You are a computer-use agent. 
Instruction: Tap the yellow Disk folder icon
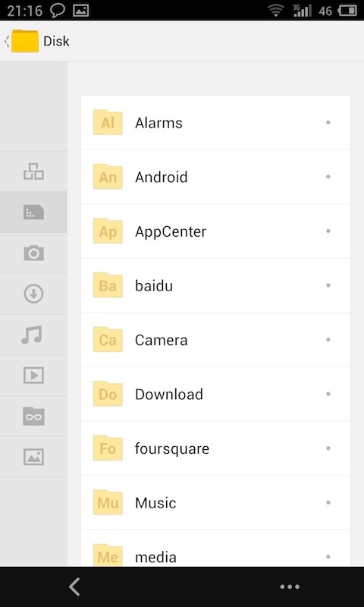(25, 41)
